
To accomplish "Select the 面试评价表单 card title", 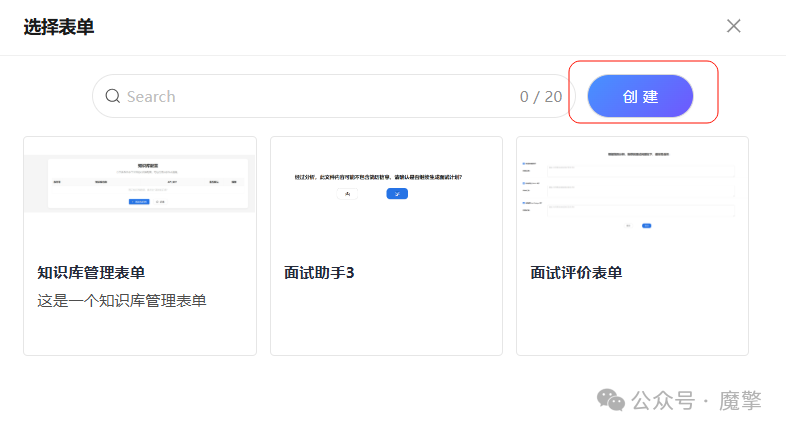I will click(x=576, y=273).
